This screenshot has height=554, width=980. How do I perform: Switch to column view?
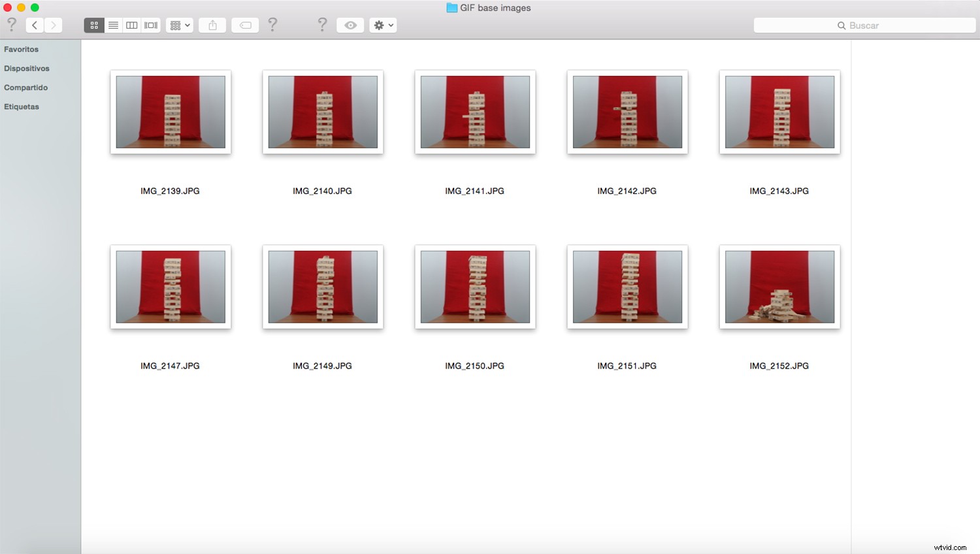pyautogui.click(x=131, y=25)
